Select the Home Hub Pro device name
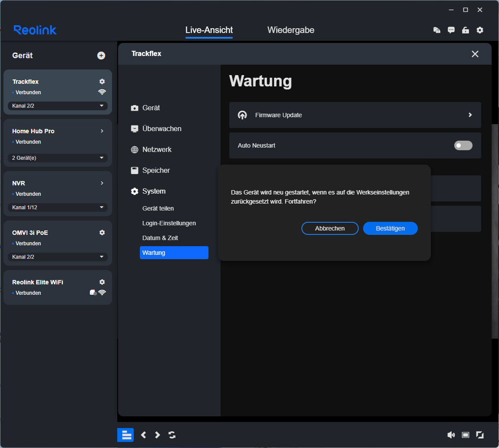Screen dimensions: 499x448 pyautogui.click(x=33, y=131)
